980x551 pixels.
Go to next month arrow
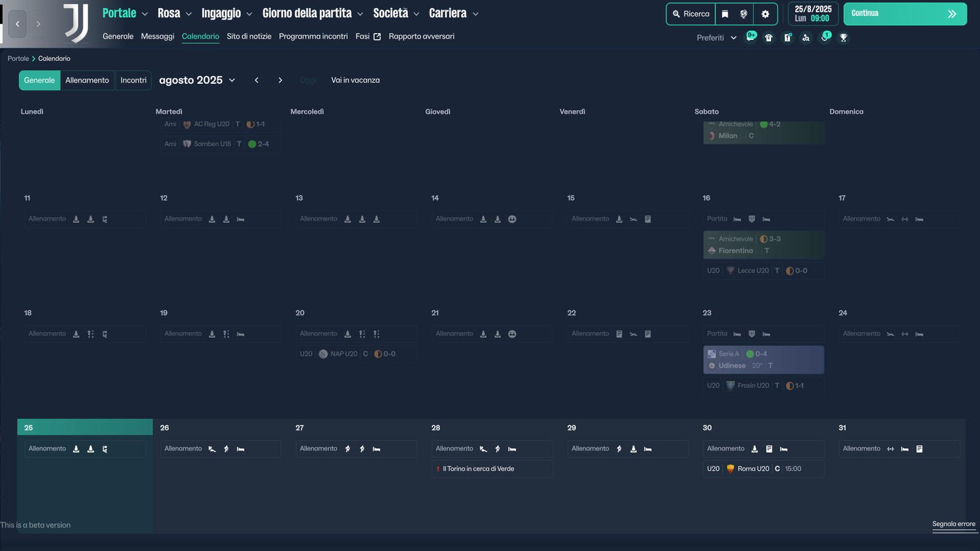[281, 80]
